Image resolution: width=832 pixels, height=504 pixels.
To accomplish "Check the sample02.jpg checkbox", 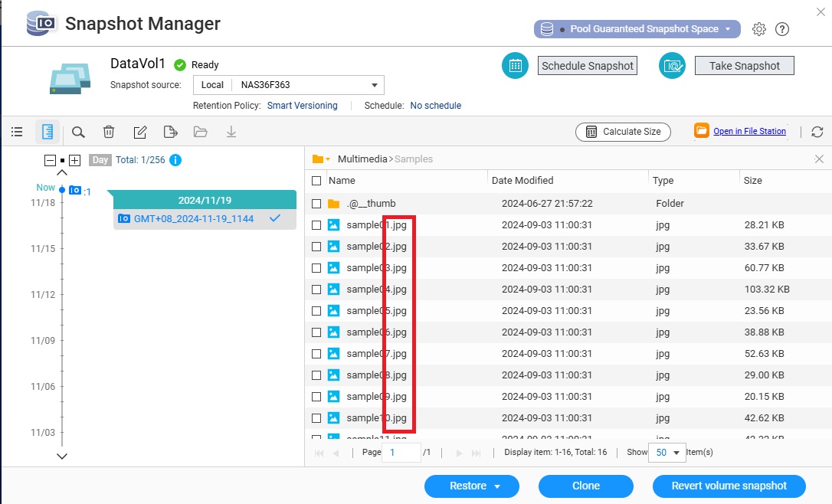I will 316,247.
